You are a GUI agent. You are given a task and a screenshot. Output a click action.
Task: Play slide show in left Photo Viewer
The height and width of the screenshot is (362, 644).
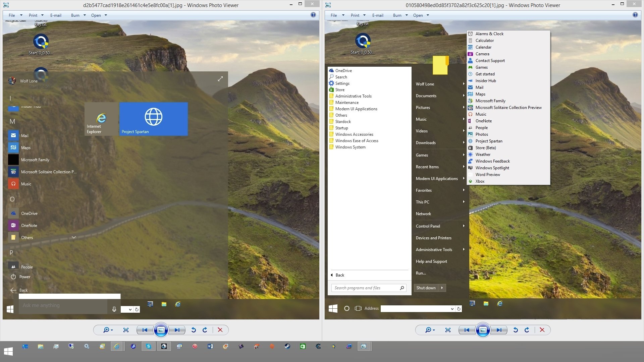click(x=161, y=330)
